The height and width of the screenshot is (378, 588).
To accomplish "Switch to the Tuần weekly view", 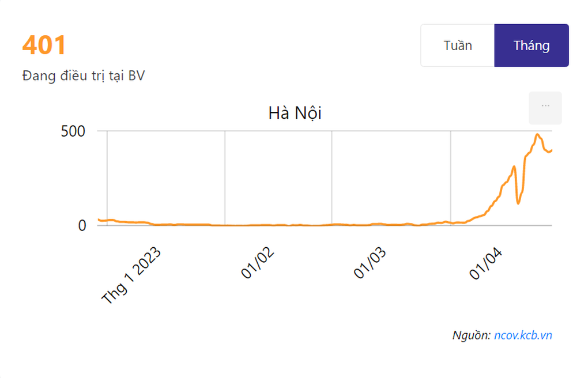I will click(458, 46).
